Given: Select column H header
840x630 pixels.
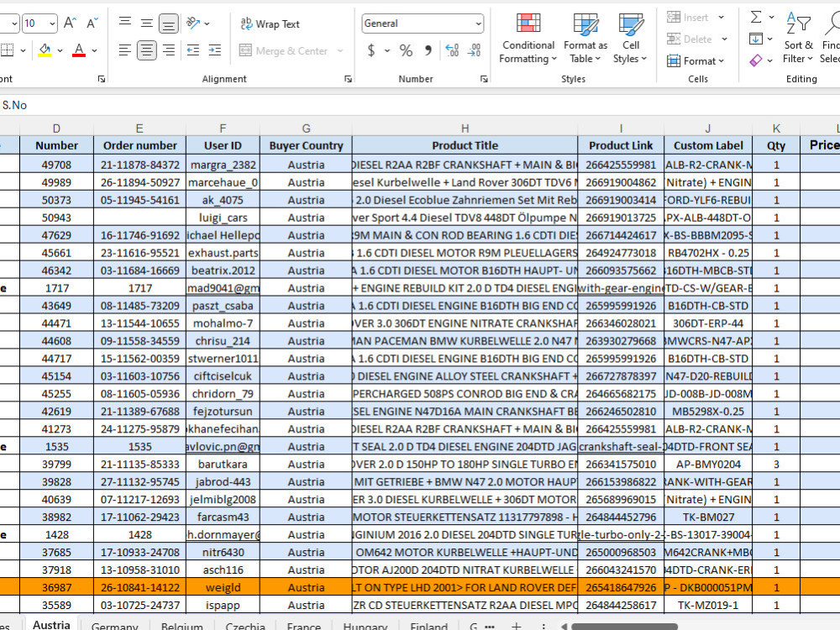Looking at the screenshot, I should (x=465, y=129).
